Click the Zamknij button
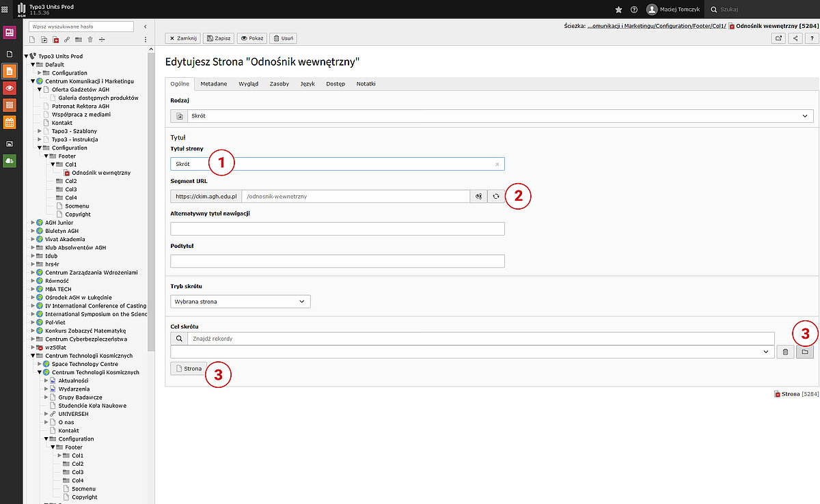 click(x=184, y=38)
